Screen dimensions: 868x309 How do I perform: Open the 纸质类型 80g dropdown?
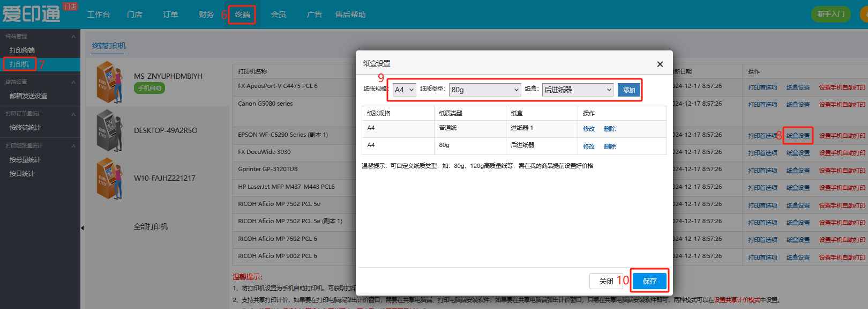[484, 90]
